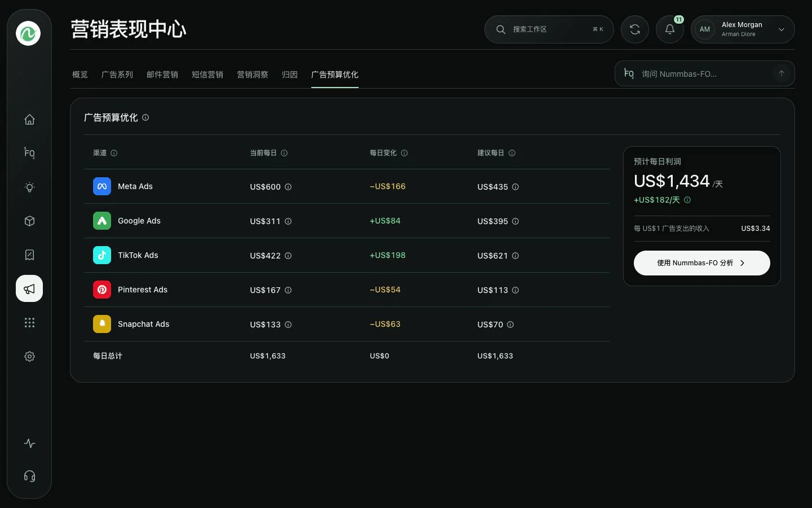Click the US$3.34 revenue per dollar value
The width and height of the screenshot is (812, 508).
756,229
